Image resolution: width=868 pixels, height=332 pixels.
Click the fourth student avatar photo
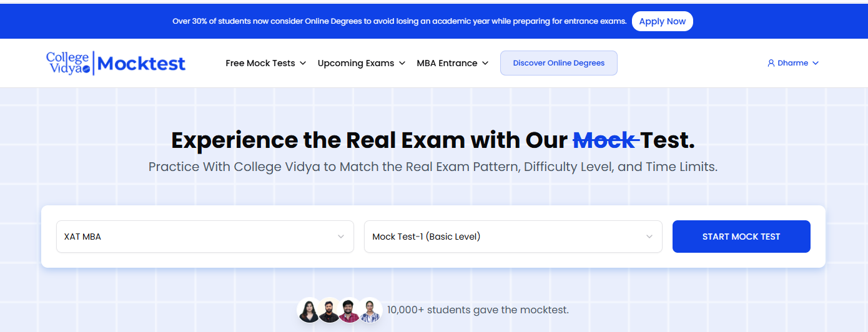pos(370,310)
